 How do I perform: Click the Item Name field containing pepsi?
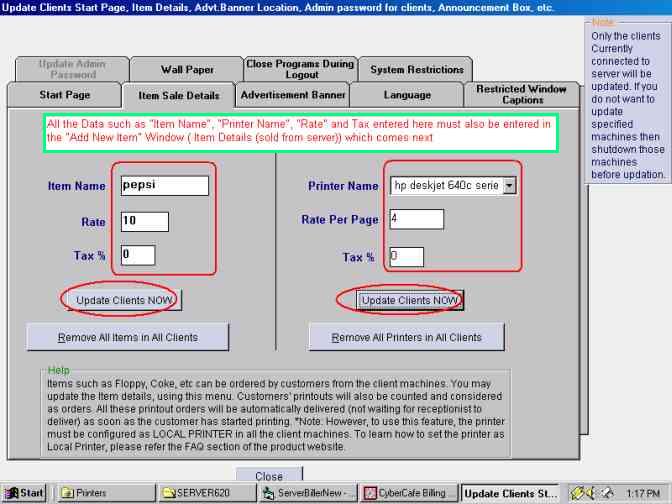[x=164, y=186]
